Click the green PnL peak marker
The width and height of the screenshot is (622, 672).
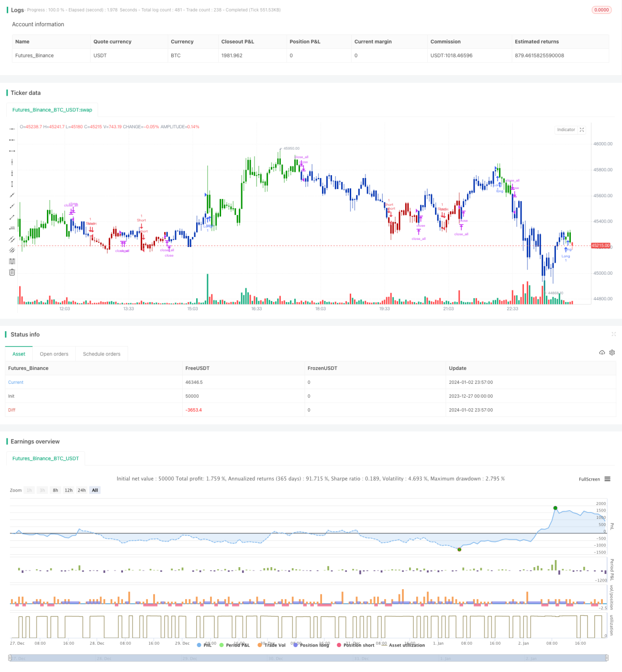pos(555,508)
